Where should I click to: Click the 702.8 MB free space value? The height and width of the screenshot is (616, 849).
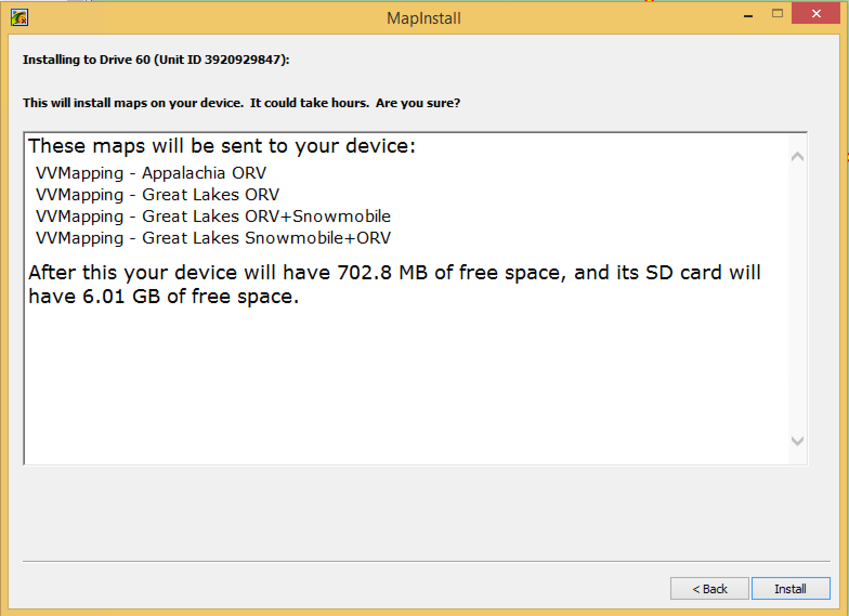click(x=383, y=272)
